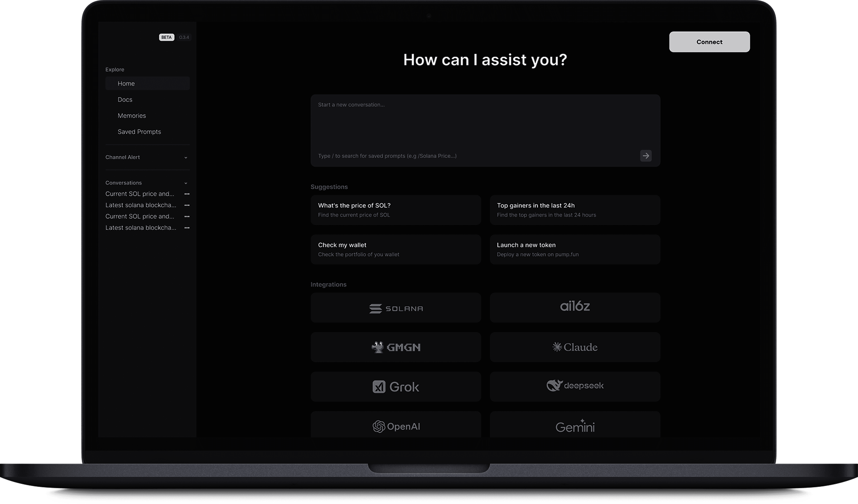Select the Grok integration logo

(396, 387)
